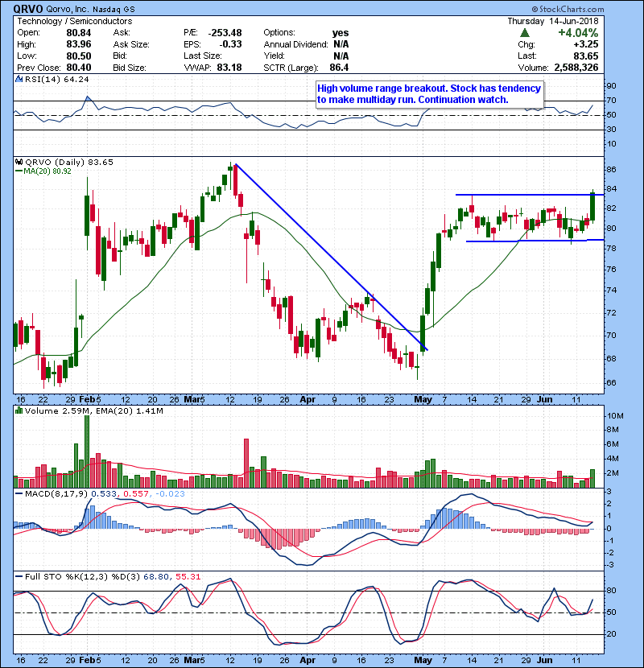644x668 pixels.
Task: Click the lower blue support line near 79
Action: click(x=533, y=241)
